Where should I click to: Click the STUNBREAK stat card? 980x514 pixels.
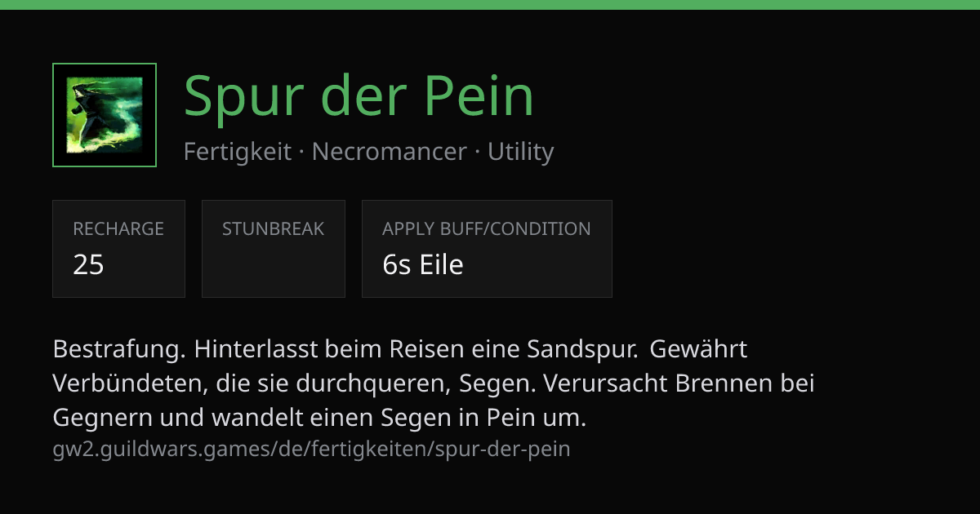[274, 249]
